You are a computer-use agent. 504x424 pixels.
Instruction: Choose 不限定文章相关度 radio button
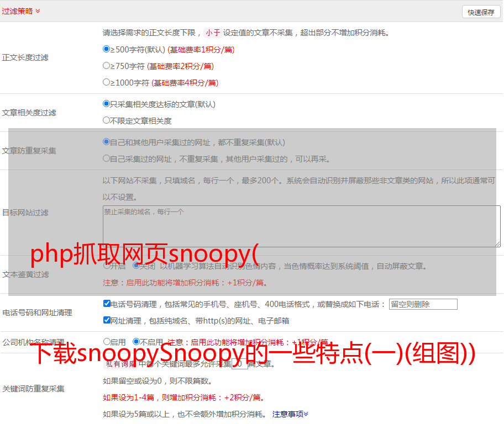(x=106, y=120)
